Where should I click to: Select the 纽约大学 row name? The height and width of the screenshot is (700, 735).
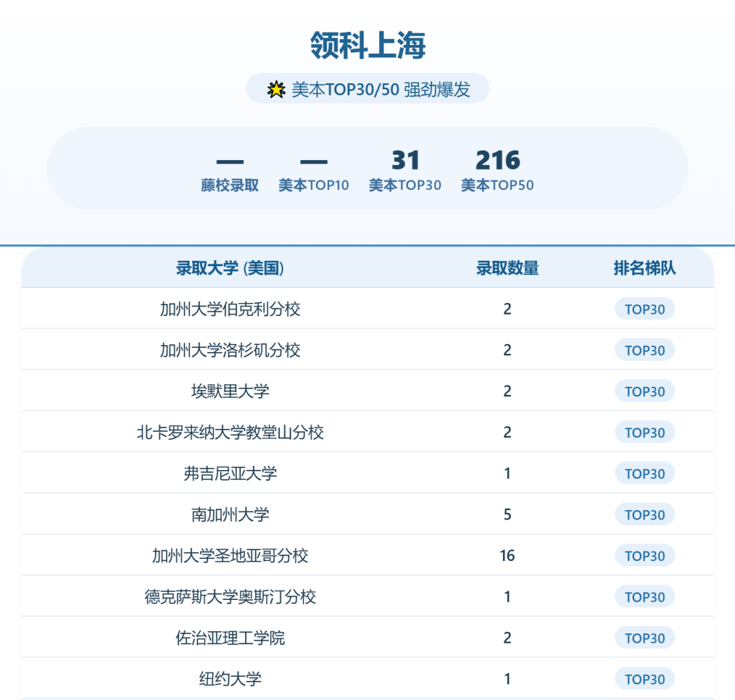[230, 679]
